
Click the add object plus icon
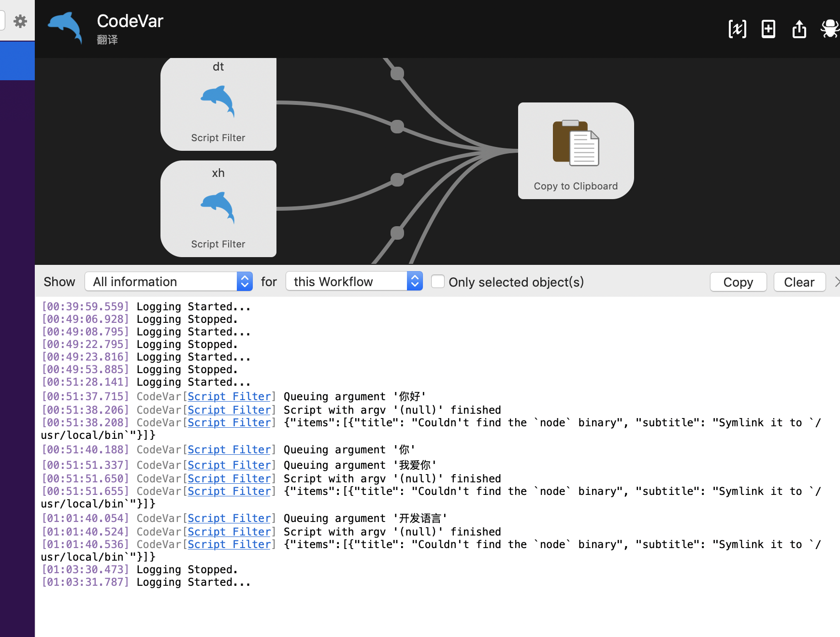click(x=768, y=29)
